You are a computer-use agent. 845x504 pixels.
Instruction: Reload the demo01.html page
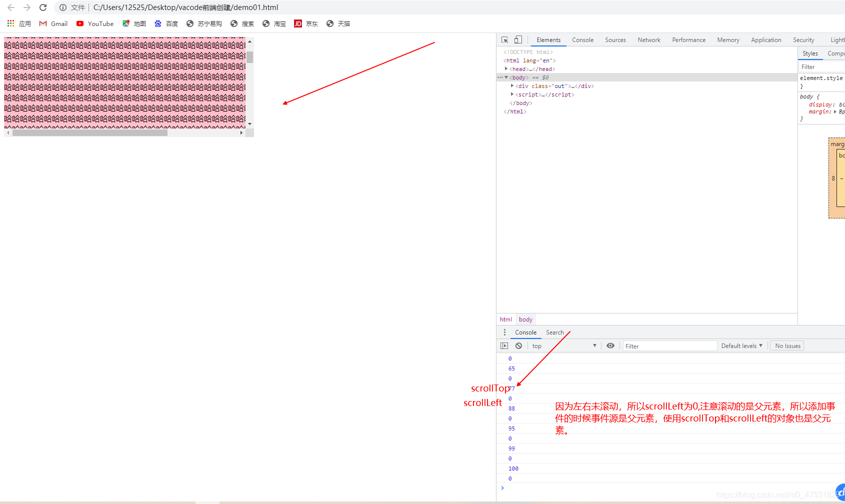43,7
